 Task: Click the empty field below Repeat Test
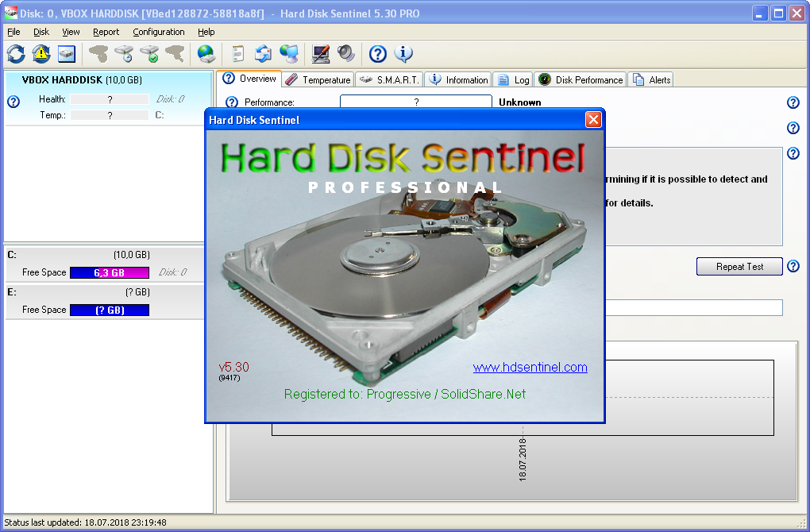tap(694, 308)
